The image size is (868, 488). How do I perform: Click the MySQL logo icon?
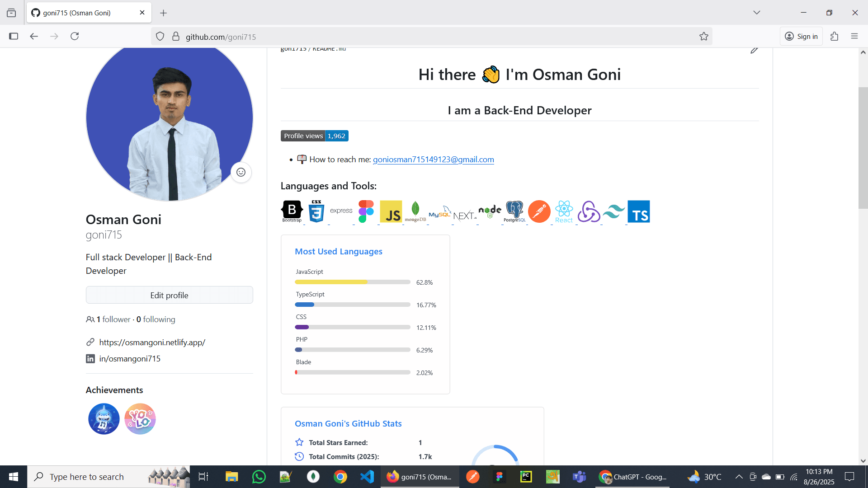click(440, 212)
